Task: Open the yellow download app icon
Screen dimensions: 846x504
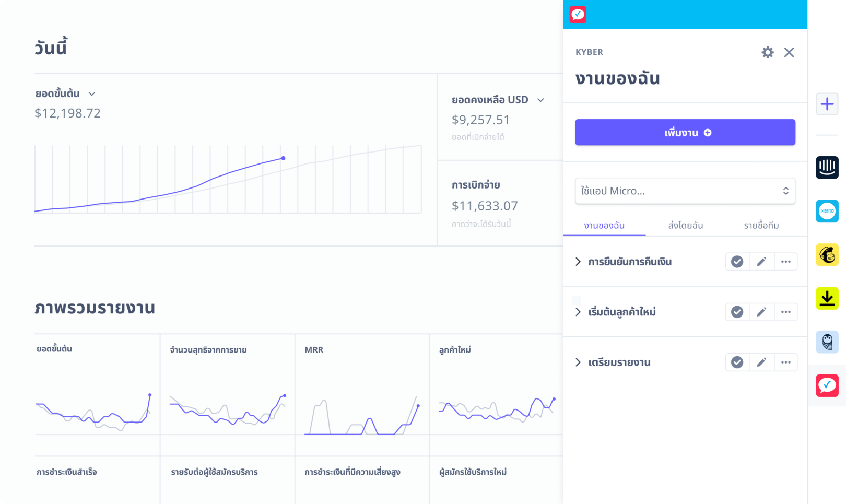Action: click(x=827, y=298)
